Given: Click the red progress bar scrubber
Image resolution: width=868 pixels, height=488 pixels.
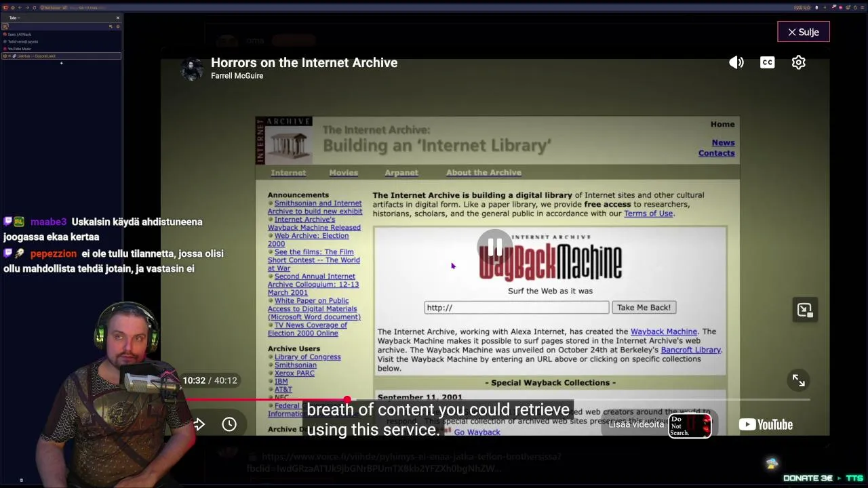Looking at the screenshot, I should tap(347, 400).
